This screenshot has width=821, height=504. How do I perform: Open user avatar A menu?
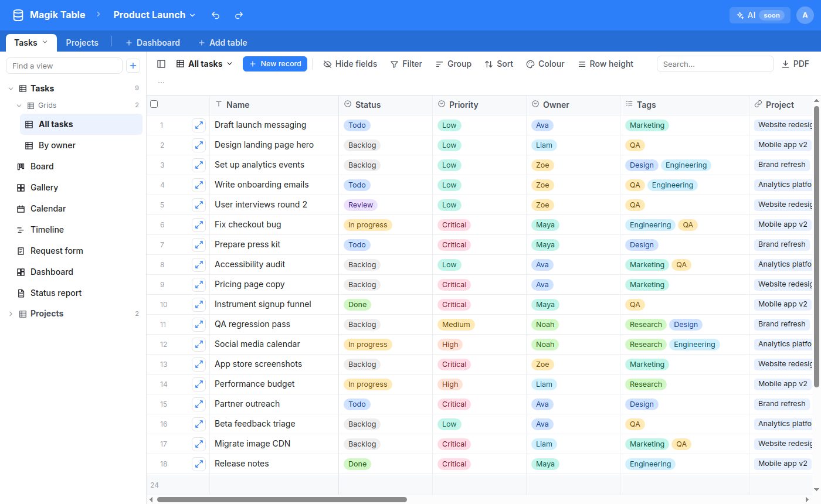point(805,15)
